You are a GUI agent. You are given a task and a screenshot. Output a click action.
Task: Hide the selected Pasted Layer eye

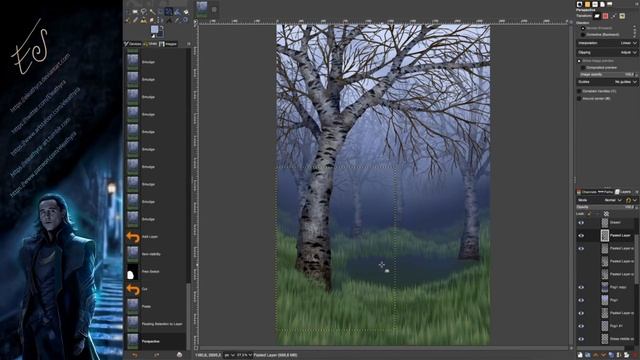pyautogui.click(x=581, y=235)
